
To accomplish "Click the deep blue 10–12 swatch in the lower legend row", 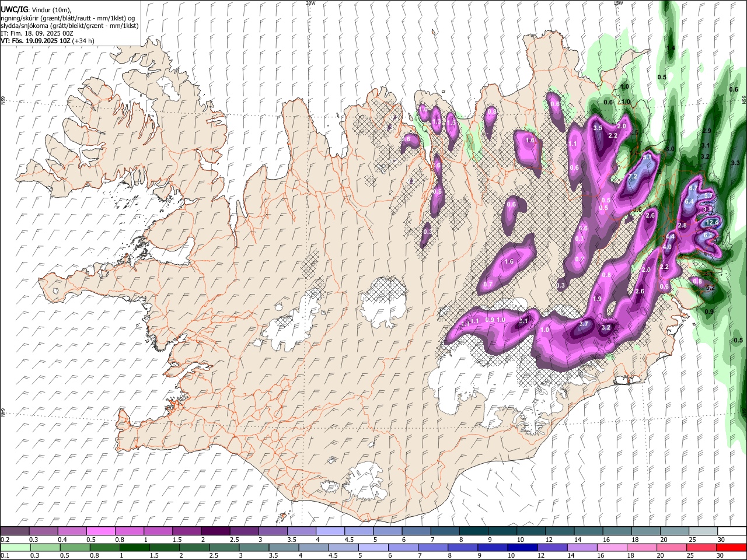I will pyautogui.click(x=522, y=547).
